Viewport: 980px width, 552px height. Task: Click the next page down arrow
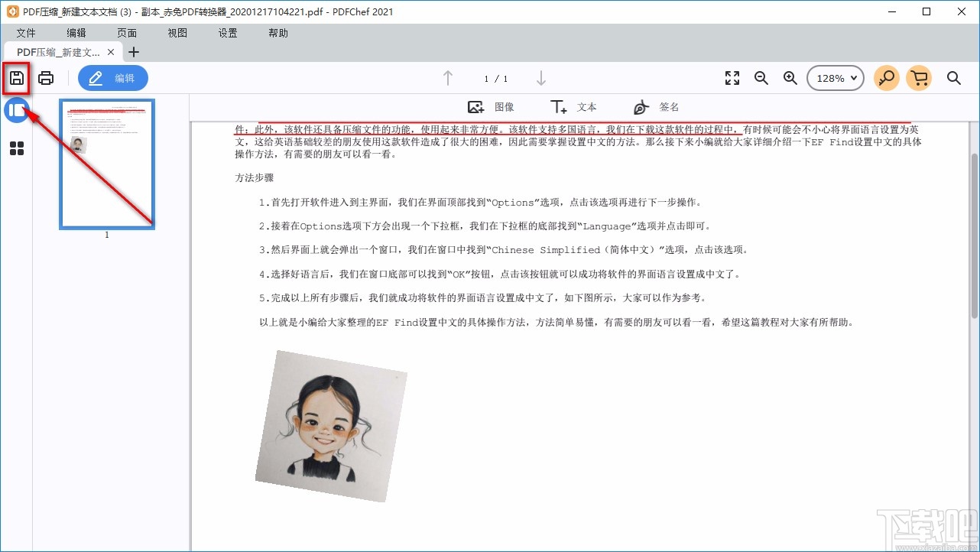pos(541,77)
